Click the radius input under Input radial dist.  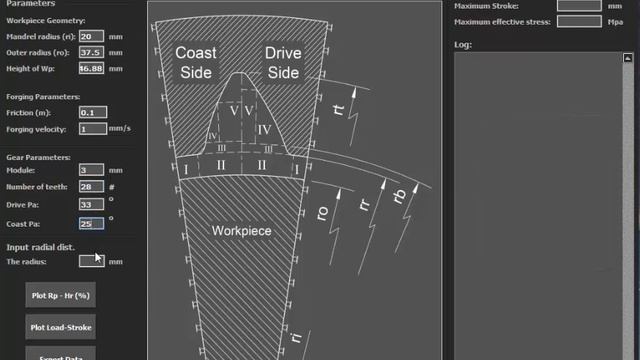(x=91, y=261)
